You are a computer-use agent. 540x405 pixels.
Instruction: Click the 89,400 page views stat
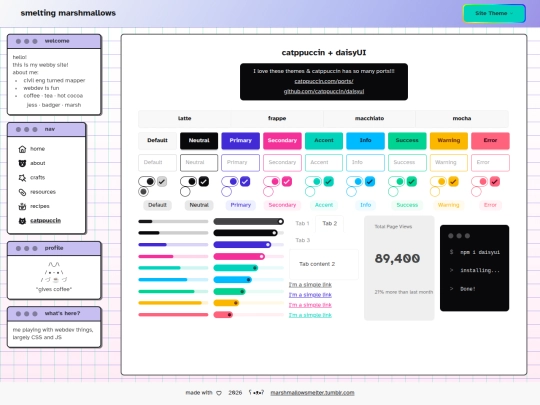tap(397, 258)
